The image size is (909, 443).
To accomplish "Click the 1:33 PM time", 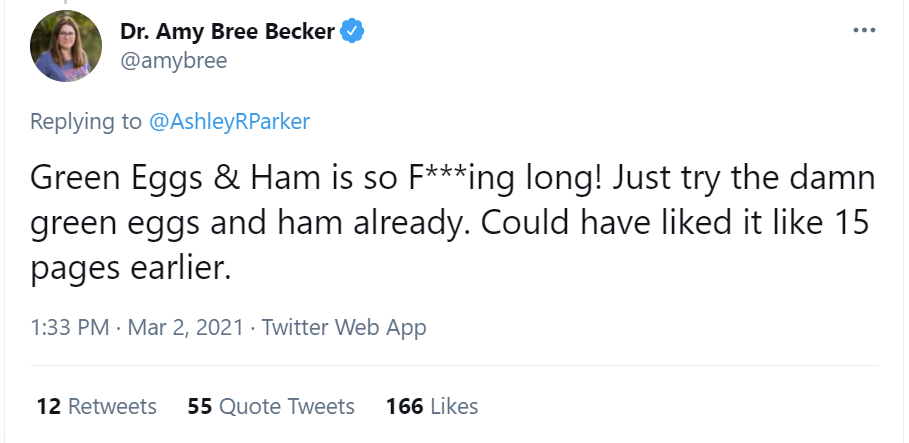I will pos(69,327).
